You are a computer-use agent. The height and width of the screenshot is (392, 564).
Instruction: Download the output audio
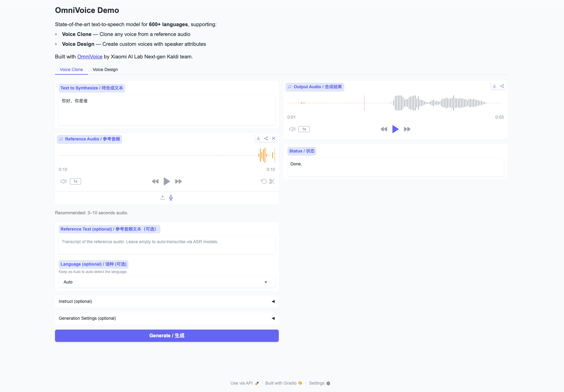[495, 86]
